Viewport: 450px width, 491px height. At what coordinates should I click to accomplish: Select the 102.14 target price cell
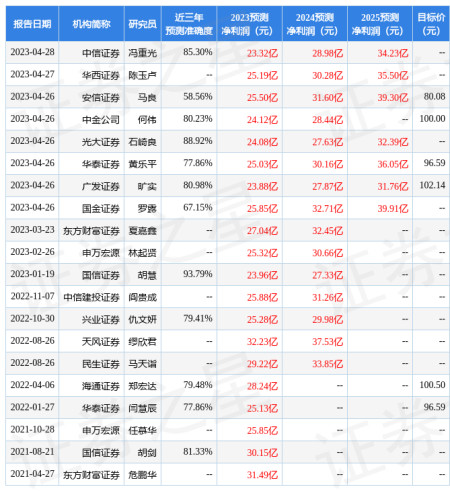pos(432,185)
